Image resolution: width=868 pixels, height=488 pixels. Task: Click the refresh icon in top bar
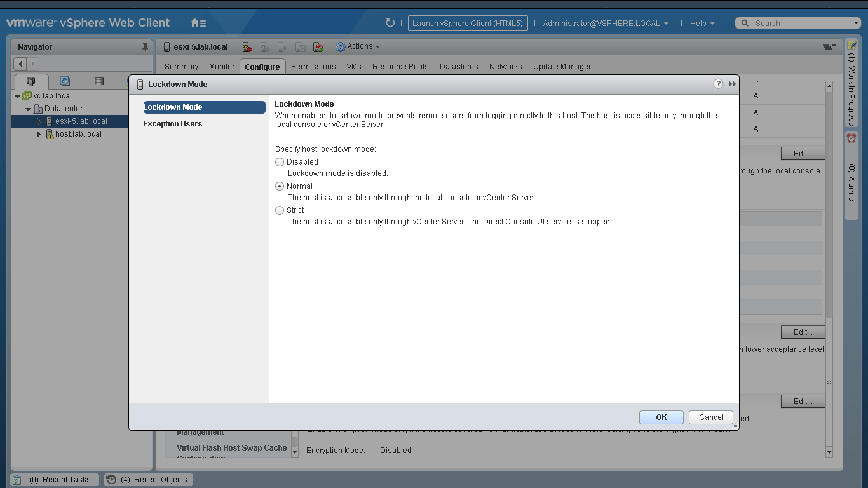tap(390, 23)
